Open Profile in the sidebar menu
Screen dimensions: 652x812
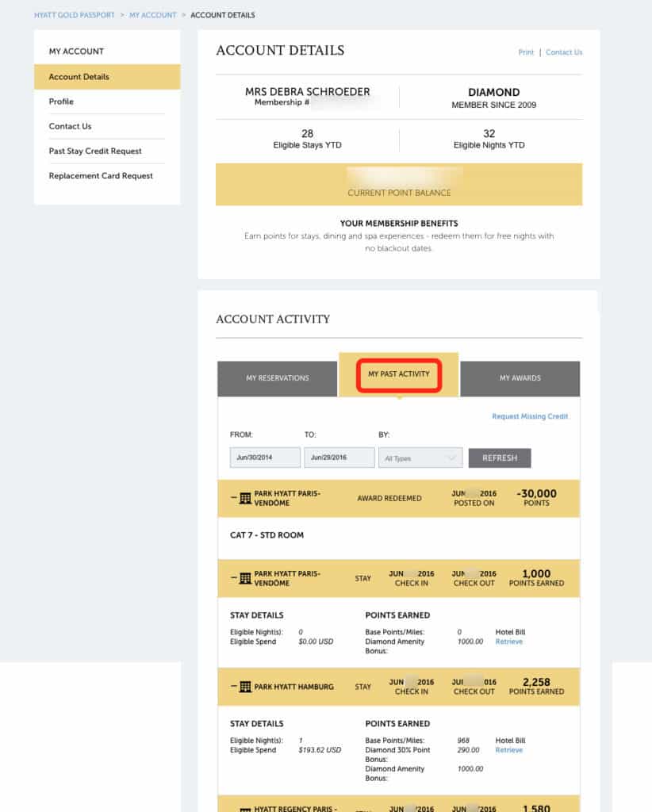(61, 101)
